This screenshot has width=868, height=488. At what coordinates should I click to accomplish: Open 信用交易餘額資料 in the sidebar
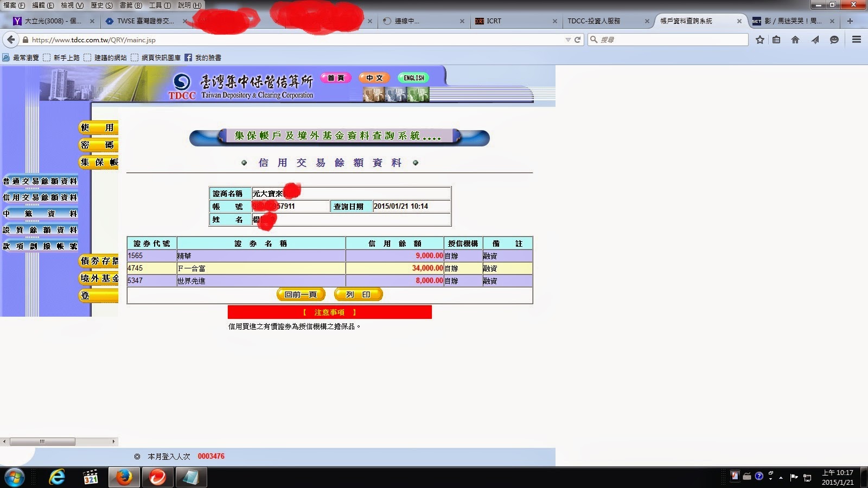point(40,197)
